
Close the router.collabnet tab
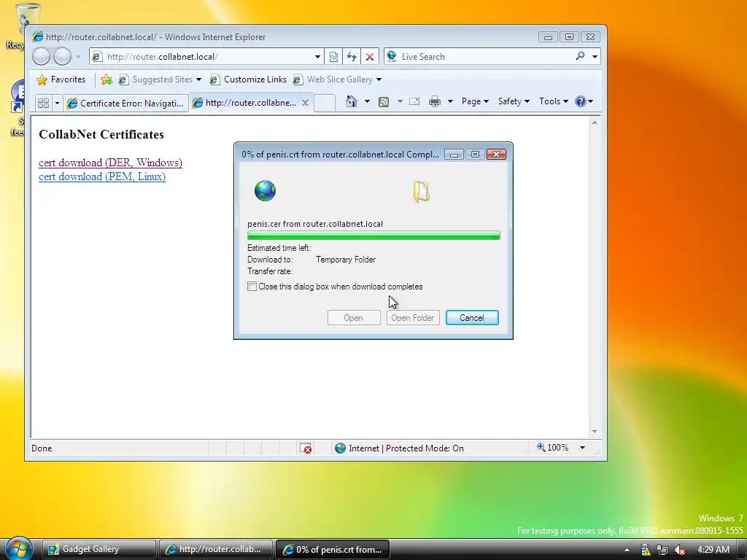(x=306, y=102)
